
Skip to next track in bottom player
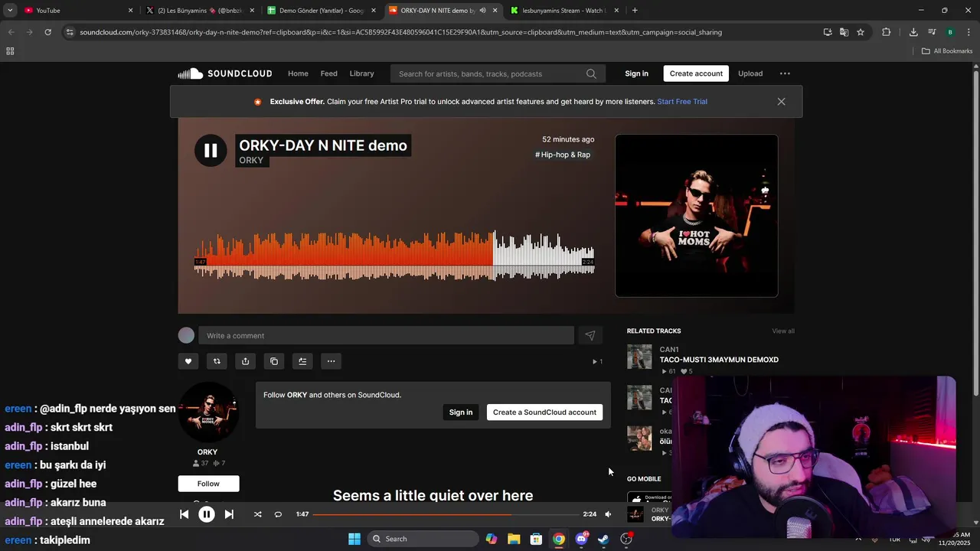coord(229,514)
